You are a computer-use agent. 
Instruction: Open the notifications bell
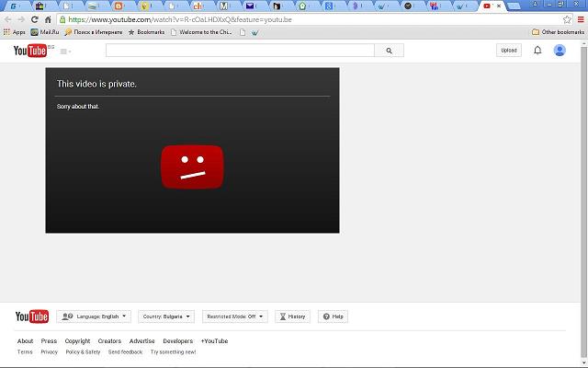pyautogui.click(x=537, y=51)
